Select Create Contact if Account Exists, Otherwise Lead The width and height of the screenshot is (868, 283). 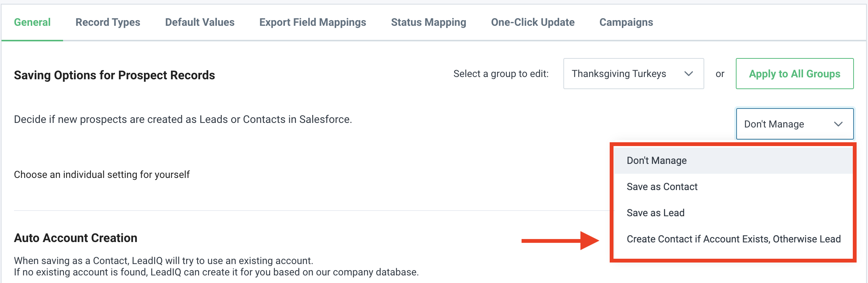(x=733, y=239)
